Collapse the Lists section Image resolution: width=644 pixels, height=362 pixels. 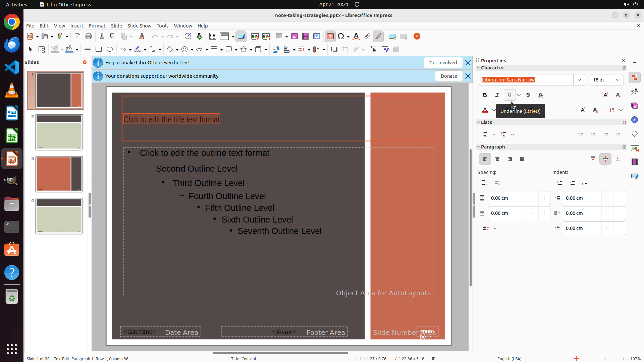[x=479, y=122]
